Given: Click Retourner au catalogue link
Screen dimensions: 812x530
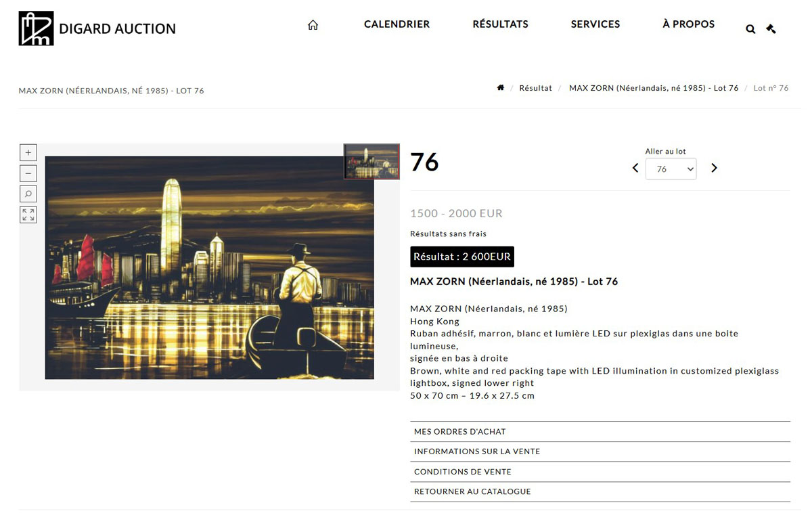Looking at the screenshot, I should click(600, 491).
